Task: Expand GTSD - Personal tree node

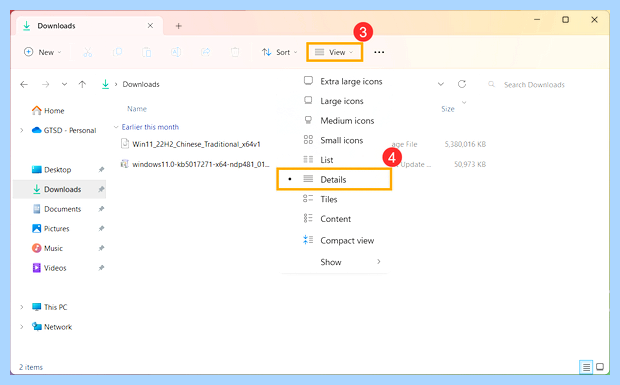Action: coord(22,130)
